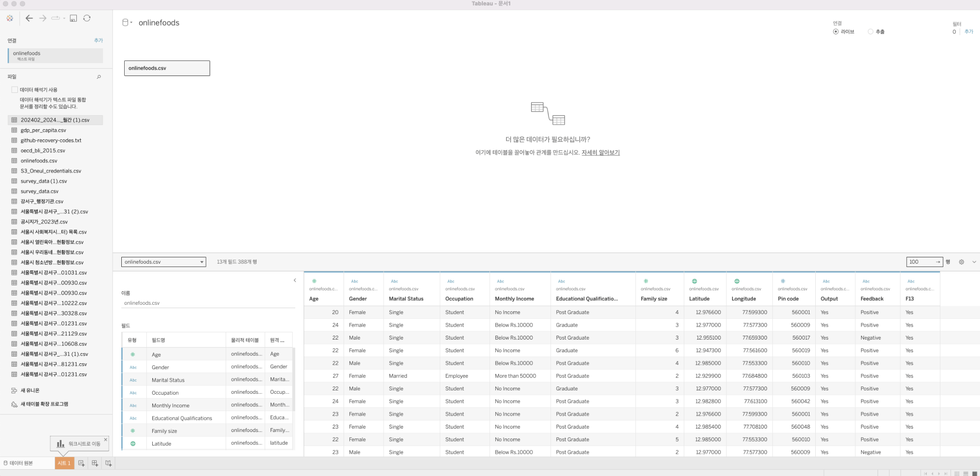
Task: Switch to the Sheet 1 tab
Action: point(64,463)
